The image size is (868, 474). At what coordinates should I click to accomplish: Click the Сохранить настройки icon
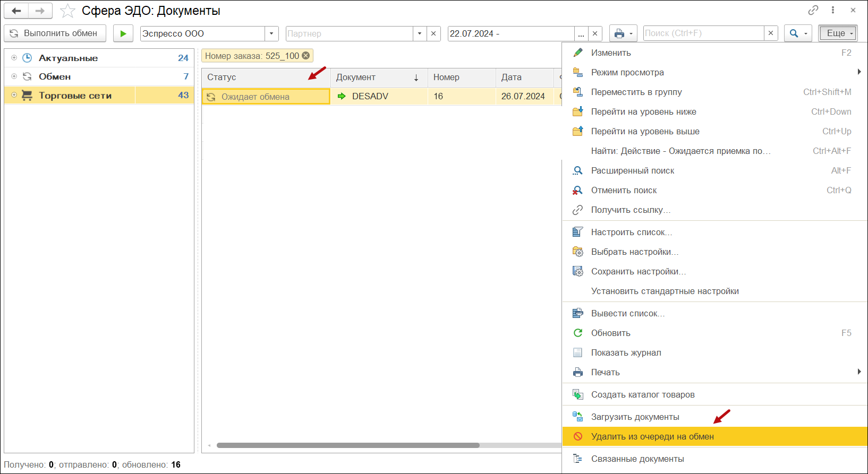coord(578,271)
